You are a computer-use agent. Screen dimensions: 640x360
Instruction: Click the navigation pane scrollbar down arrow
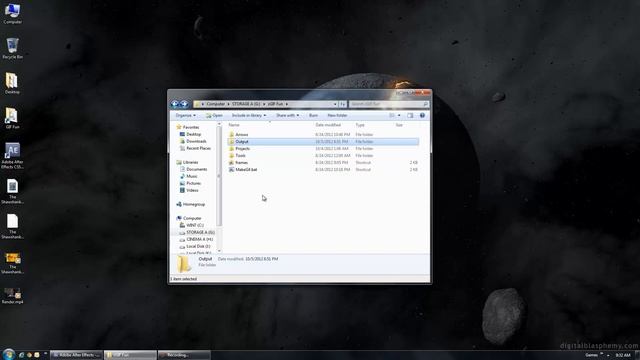(219, 251)
